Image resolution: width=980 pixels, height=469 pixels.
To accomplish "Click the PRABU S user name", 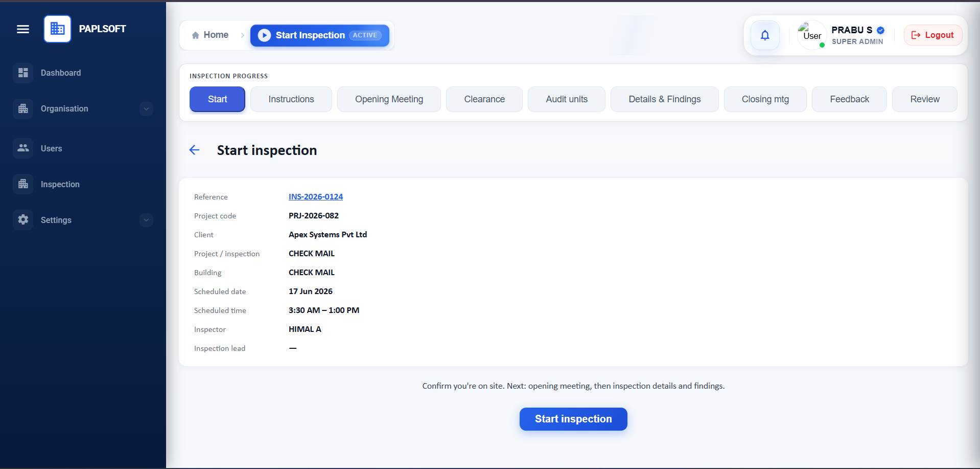I will (x=852, y=30).
